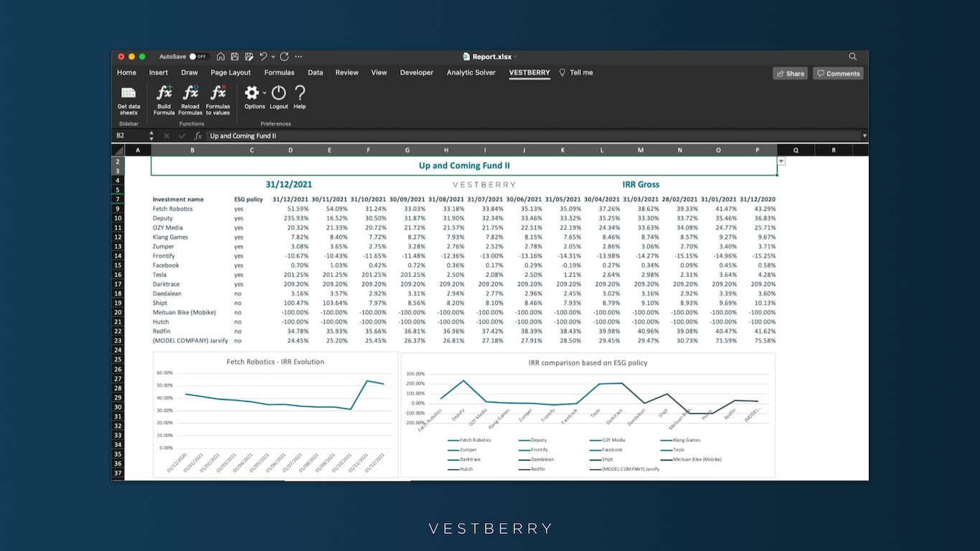980x551 pixels.
Task: Click the OZY Media legend entry
Action: 608,440
